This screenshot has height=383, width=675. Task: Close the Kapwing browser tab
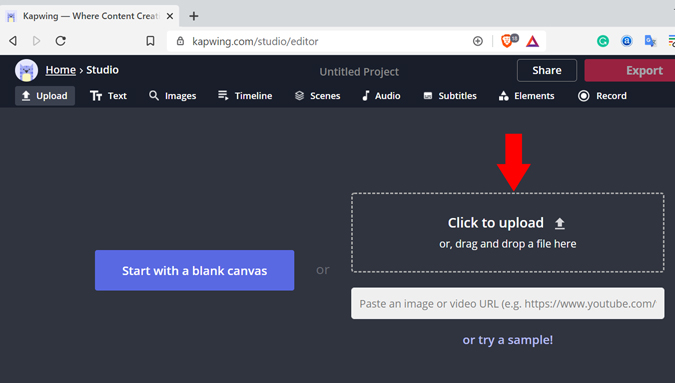click(170, 16)
